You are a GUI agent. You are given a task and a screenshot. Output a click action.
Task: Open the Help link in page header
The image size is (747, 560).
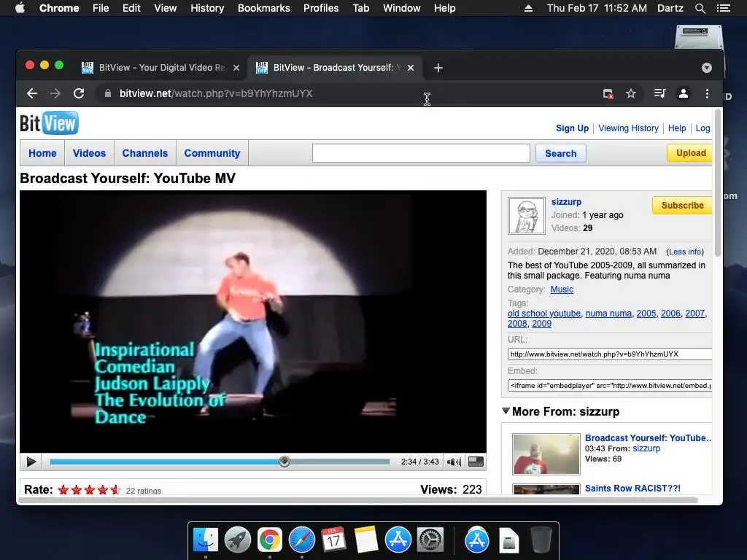(x=677, y=128)
